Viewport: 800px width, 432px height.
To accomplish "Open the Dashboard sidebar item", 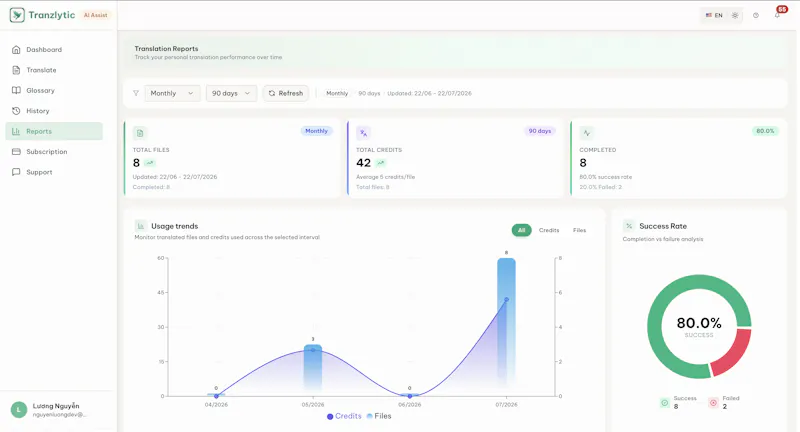I will tap(54, 49).
